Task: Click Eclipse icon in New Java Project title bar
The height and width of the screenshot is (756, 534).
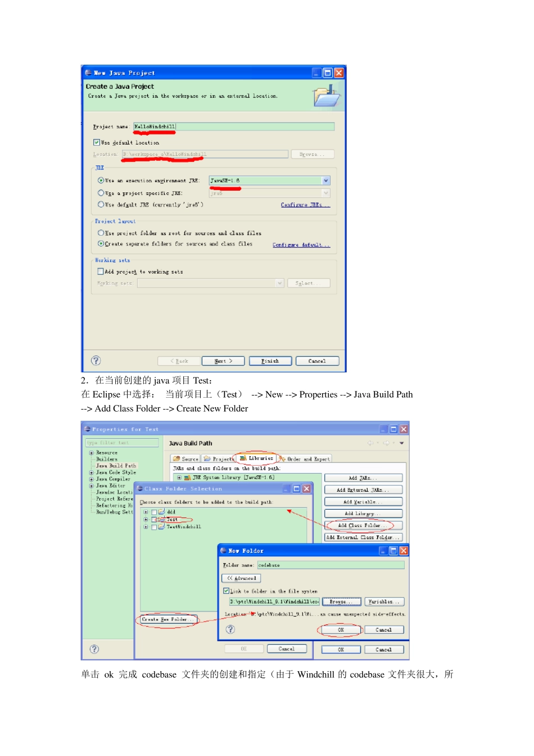Action: (x=88, y=73)
